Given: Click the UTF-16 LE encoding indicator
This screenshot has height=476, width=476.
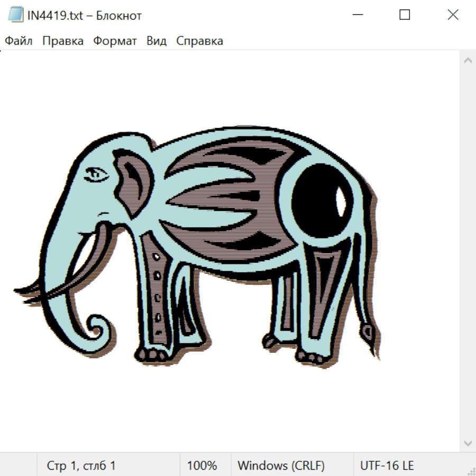Looking at the screenshot, I should coord(387,466).
